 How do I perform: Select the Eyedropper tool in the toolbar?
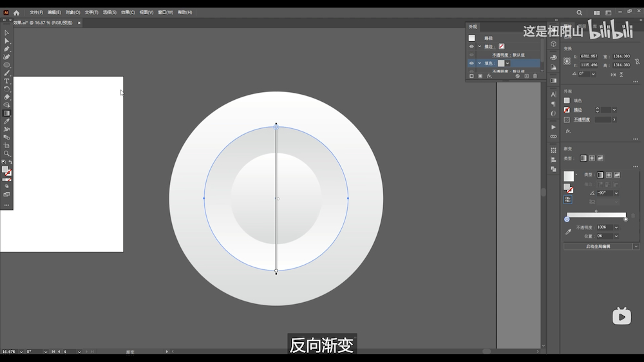6,121
